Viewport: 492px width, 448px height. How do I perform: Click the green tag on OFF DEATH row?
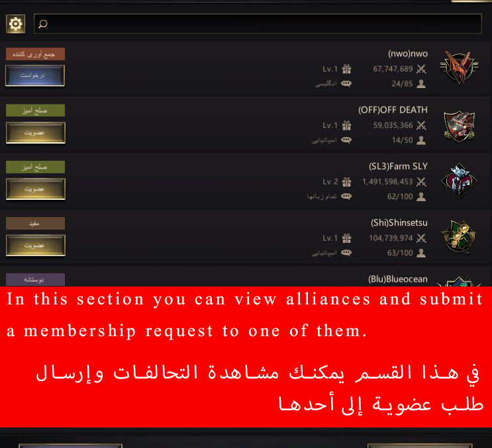pyautogui.click(x=36, y=111)
